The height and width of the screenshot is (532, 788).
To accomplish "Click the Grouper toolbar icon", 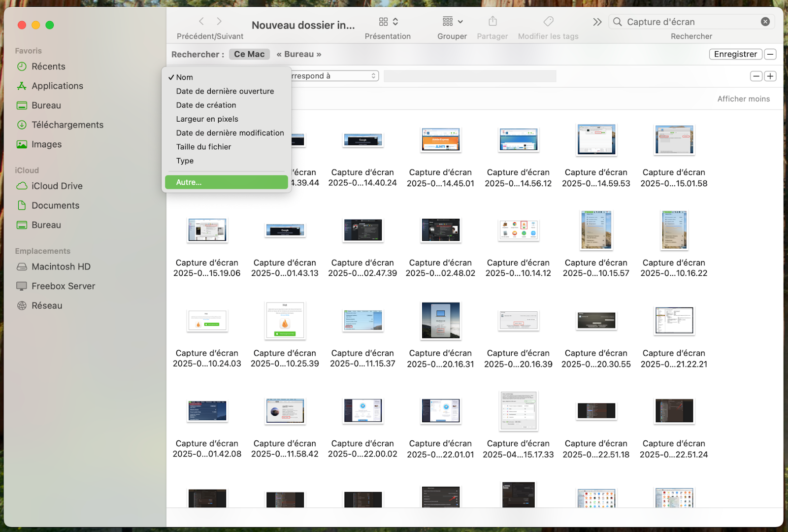I will click(446, 21).
